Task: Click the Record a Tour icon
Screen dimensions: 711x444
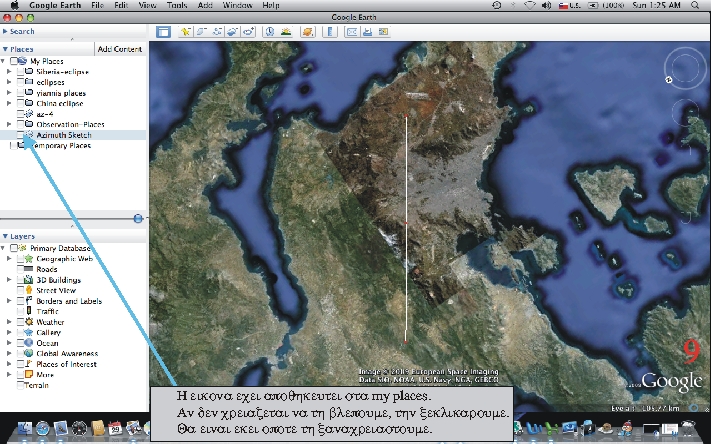Action: pyautogui.click(x=248, y=32)
